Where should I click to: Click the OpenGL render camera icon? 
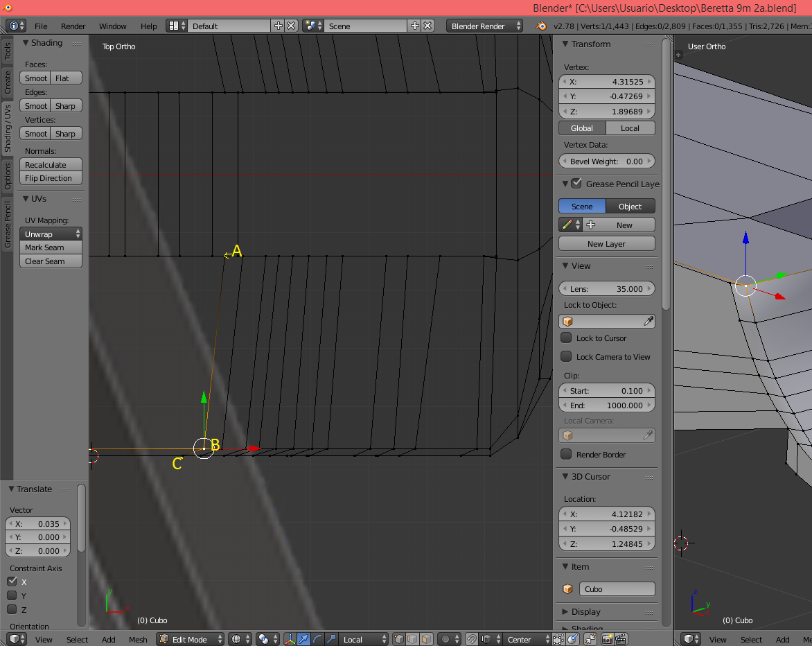coord(607,639)
